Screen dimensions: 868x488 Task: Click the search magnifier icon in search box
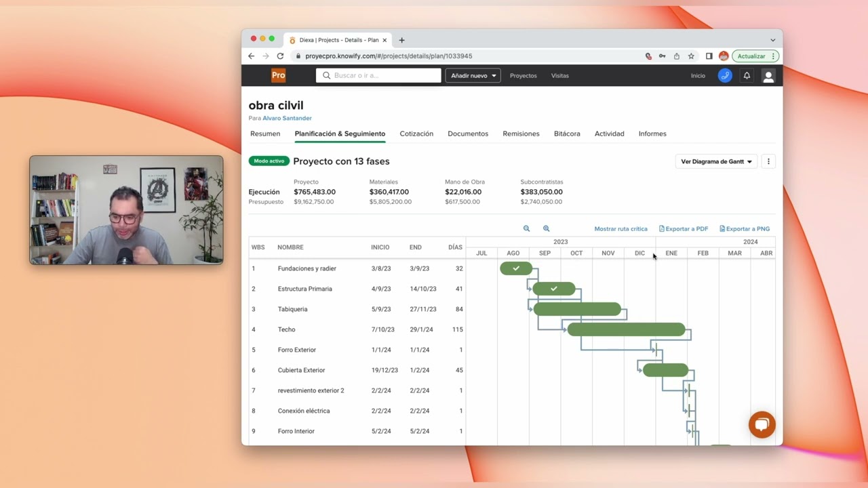tap(326, 76)
